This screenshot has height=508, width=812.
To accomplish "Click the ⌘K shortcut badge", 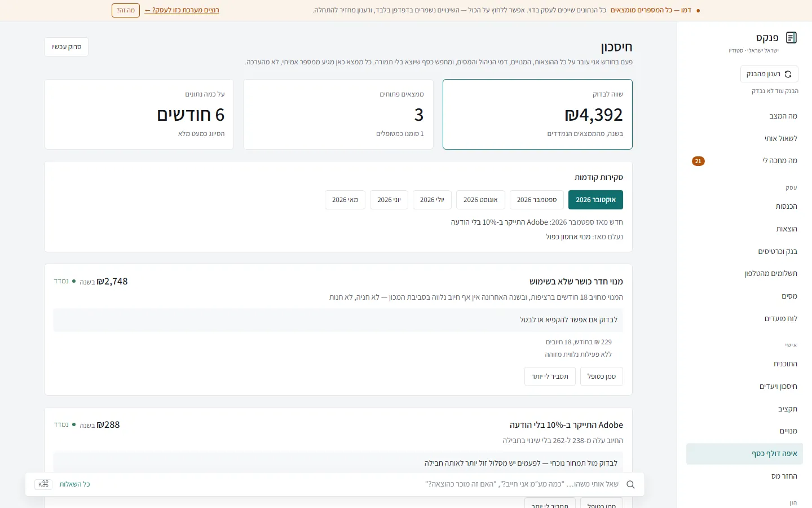I will 43,484.
